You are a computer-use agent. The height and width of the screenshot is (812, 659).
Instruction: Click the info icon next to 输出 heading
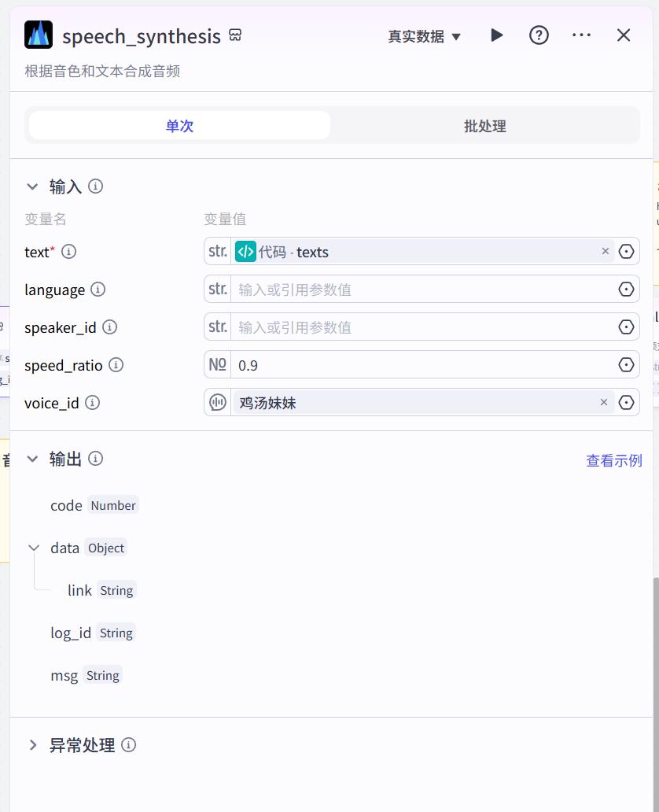pyautogui.click(x=96, y=459)
